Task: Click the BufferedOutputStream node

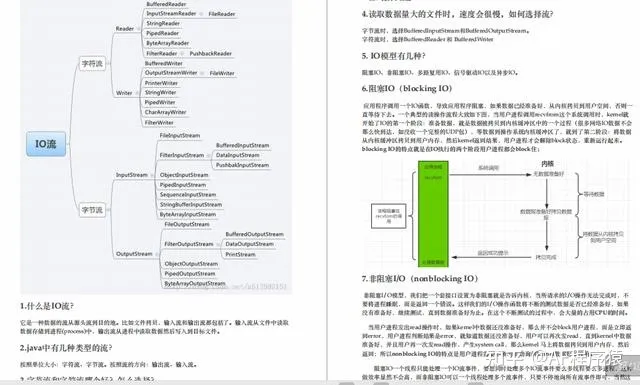Action: (x=254, y=234)
